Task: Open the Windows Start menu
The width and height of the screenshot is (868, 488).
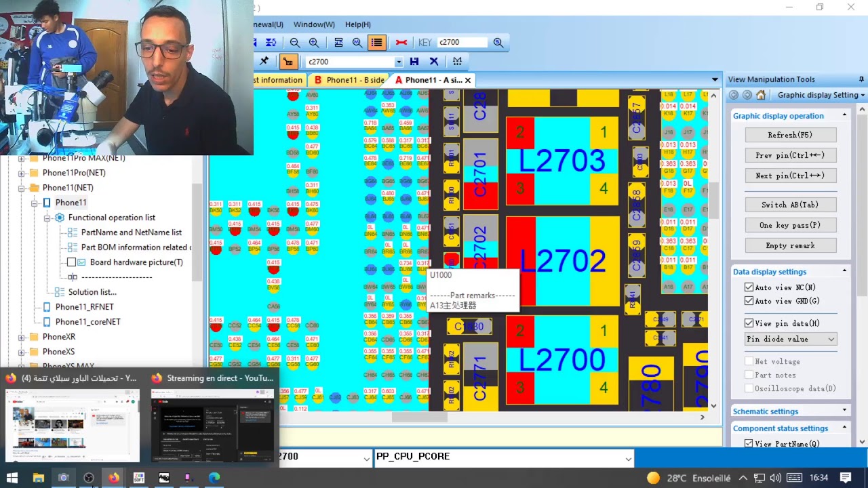Action: (12, 478)
